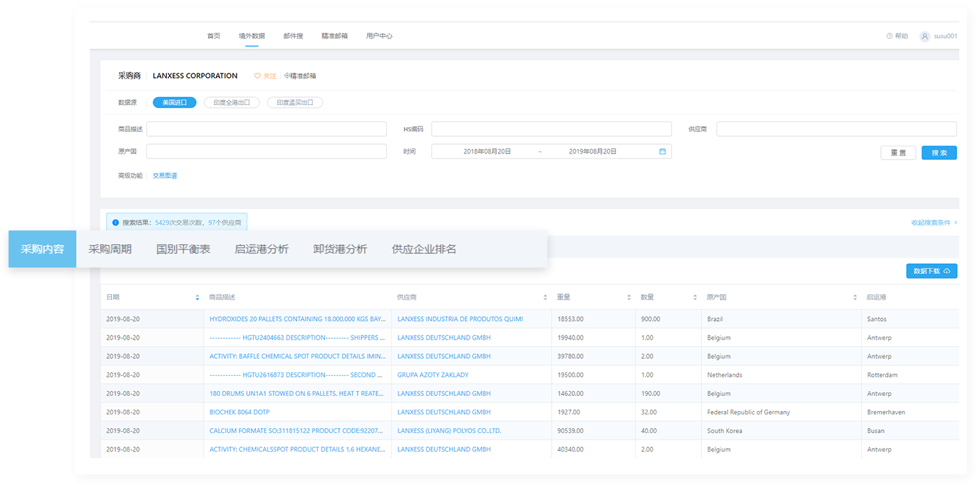980x488 pixels.
Task: Go to 首页 in the top navigation
Action: [x=214, y=36]
